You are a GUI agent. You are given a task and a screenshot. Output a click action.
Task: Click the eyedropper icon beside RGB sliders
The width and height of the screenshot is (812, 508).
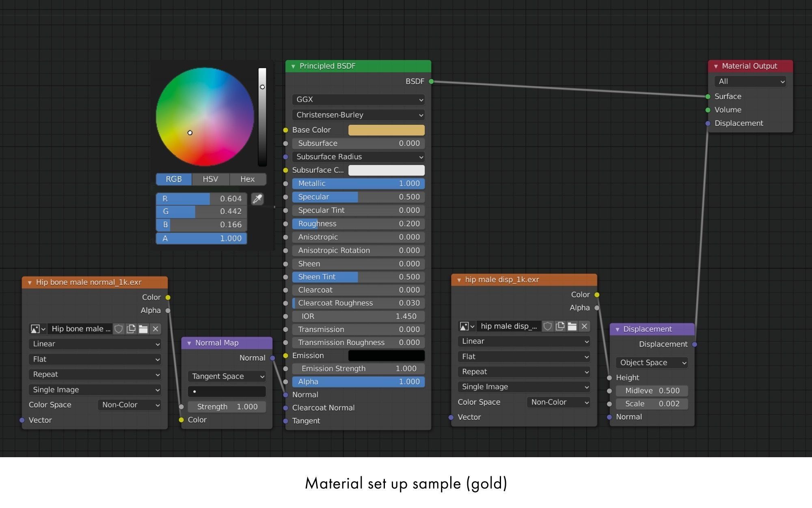tap(257, 199)
